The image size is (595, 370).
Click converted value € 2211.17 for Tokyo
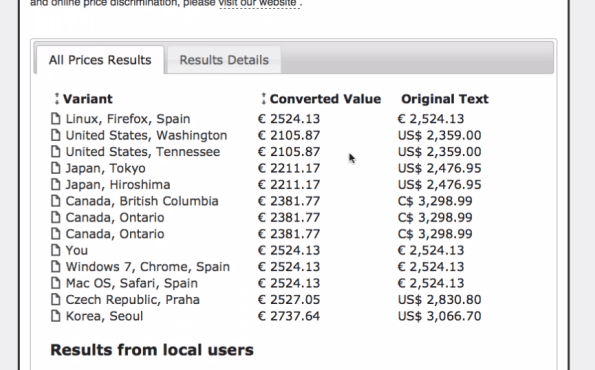pos(289,168)
